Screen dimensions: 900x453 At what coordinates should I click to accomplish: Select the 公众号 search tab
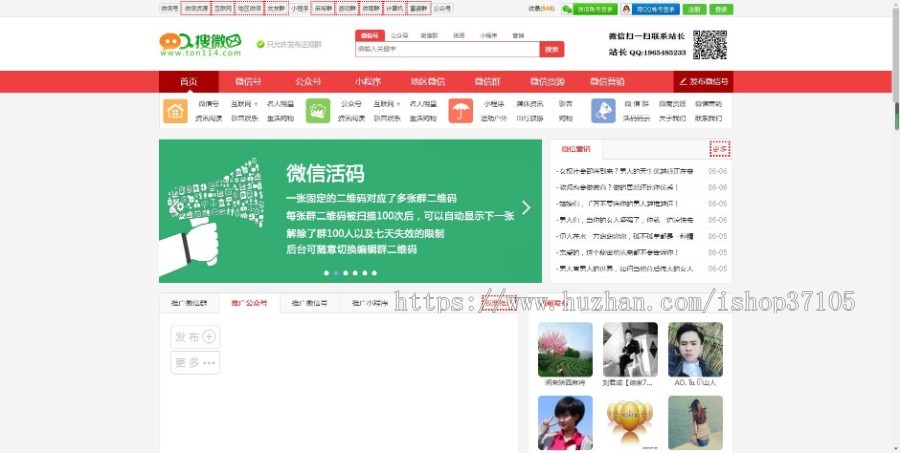tap(399, 36)
